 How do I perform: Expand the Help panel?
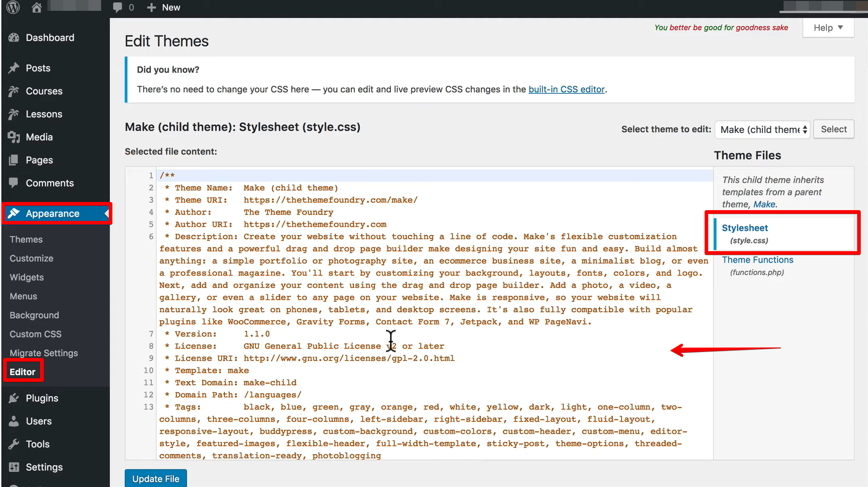[828, 28]
